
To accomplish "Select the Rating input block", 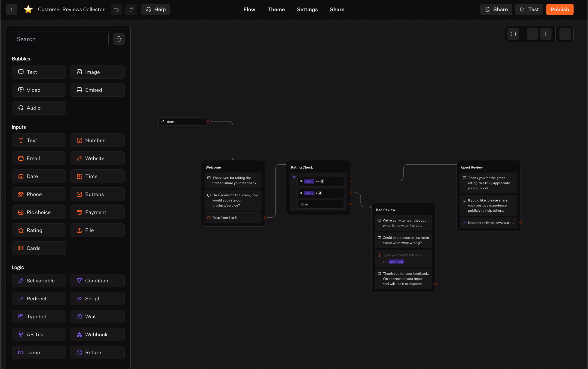I will click(39, 230).
